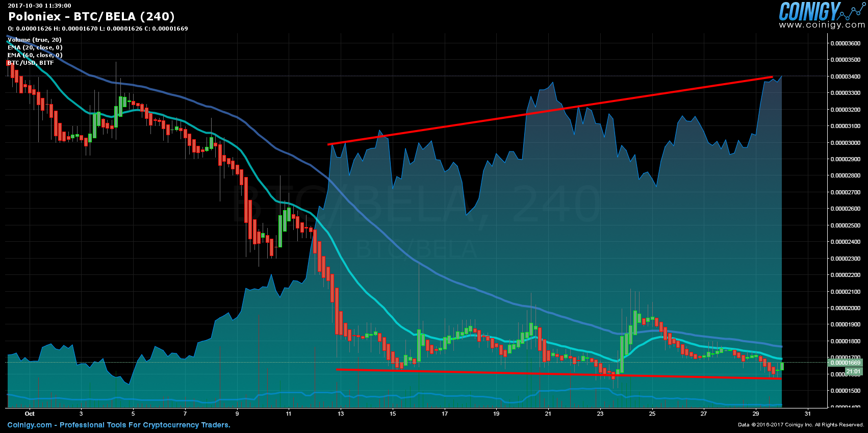Click price axis label 0.00001800
This screenshot has height=433, width=868.
[846, 341]
